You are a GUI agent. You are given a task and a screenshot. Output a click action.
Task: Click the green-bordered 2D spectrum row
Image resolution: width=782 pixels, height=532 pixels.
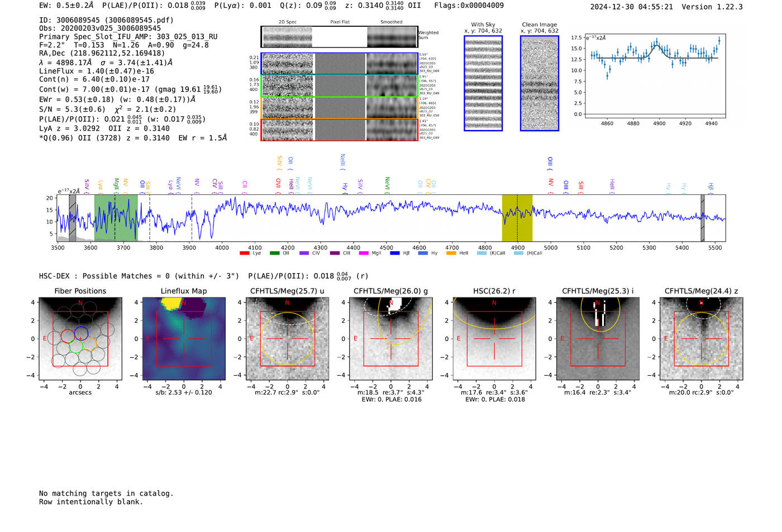click(340, 86)
